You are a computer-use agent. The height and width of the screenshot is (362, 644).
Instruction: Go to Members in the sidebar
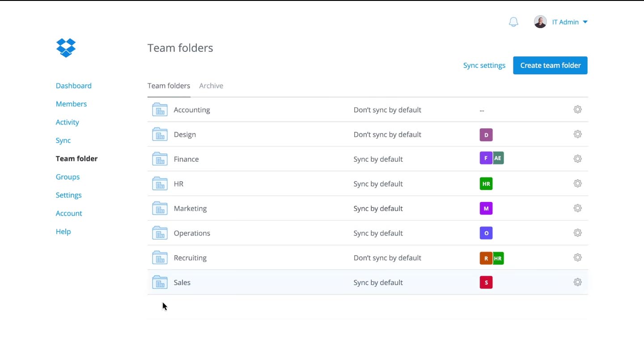click(x=71, y=104)
